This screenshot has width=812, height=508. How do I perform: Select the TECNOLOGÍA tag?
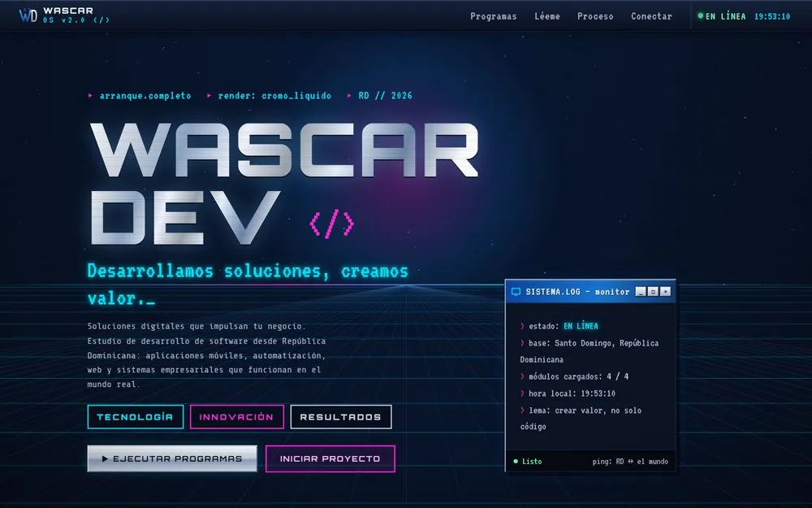click(135, 417)
